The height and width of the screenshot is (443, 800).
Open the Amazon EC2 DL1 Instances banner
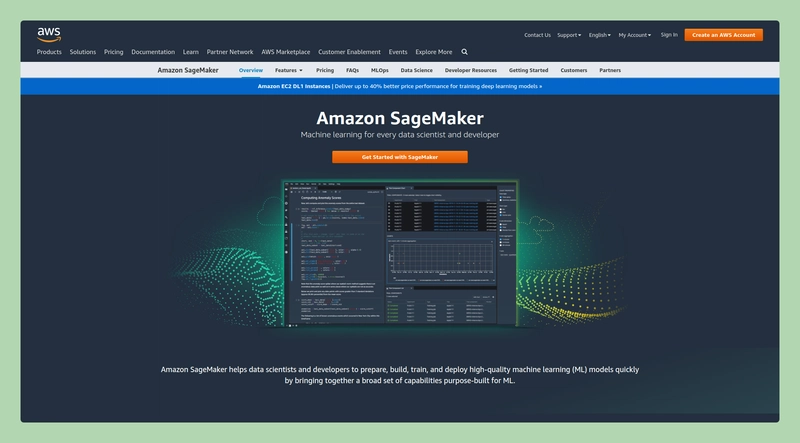(399, 86)
